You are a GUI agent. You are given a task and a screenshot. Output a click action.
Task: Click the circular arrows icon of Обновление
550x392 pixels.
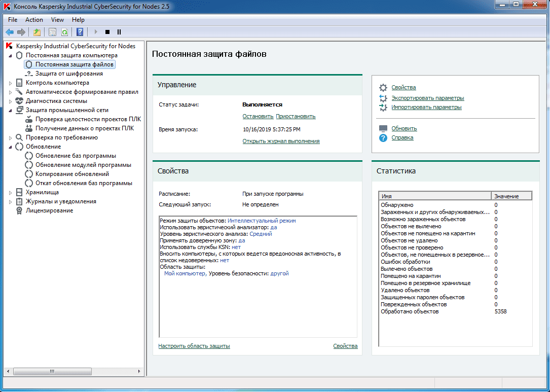[19, 147]
